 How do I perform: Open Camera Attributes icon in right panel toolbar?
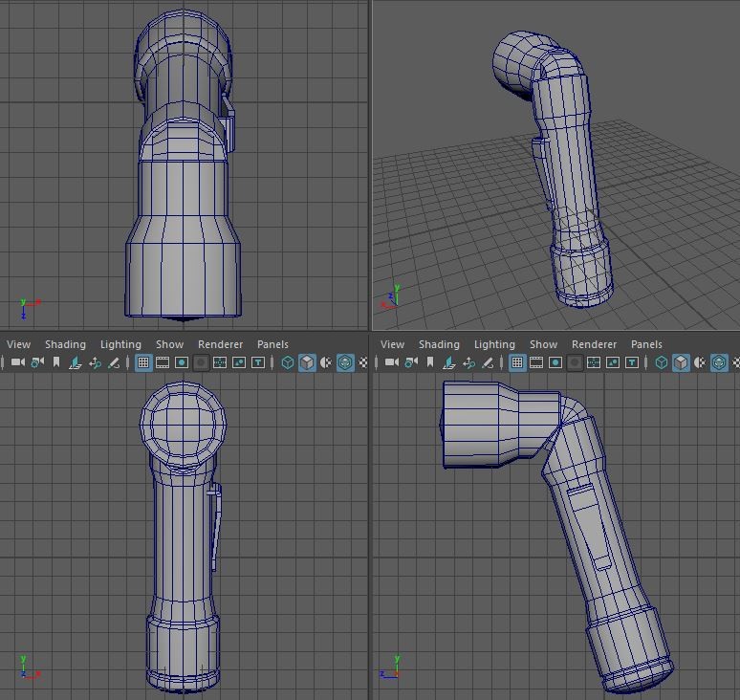click(411, 362)
